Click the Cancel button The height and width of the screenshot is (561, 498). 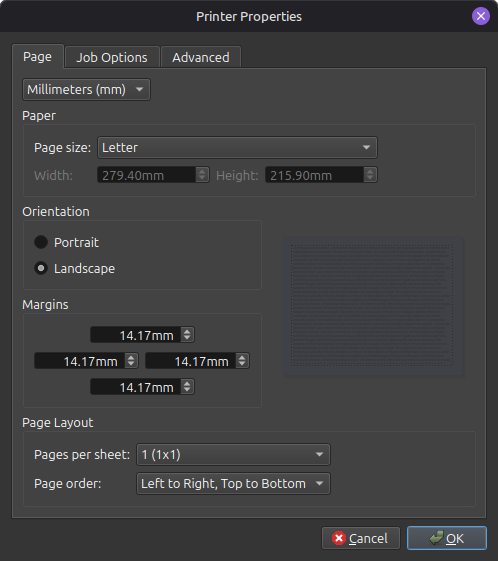(x=361, y=538)
